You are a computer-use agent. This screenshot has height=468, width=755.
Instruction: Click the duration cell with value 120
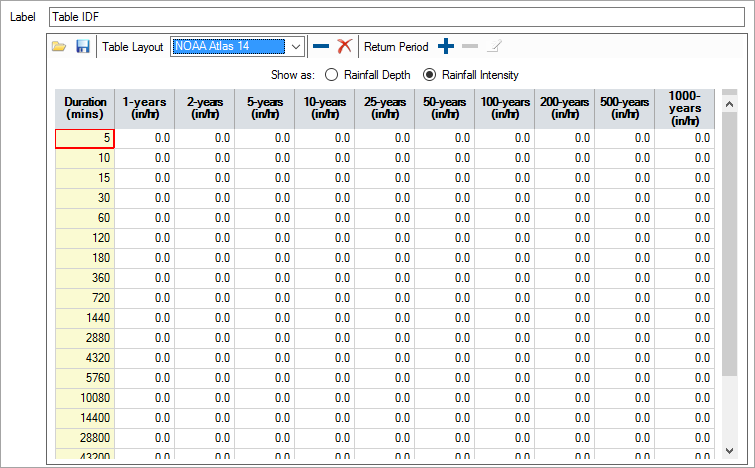point(85,238)
